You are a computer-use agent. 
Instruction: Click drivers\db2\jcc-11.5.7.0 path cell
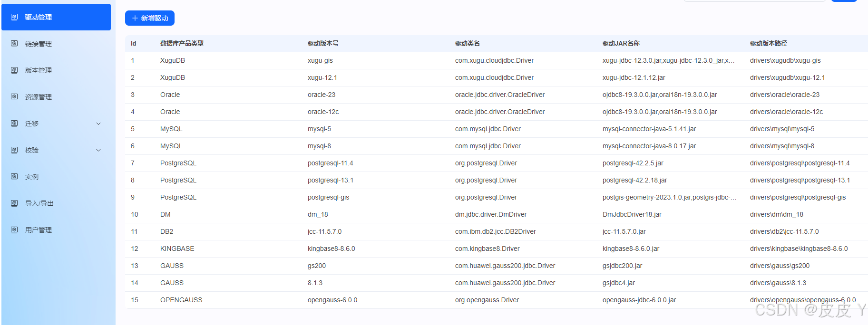(784, 231)
